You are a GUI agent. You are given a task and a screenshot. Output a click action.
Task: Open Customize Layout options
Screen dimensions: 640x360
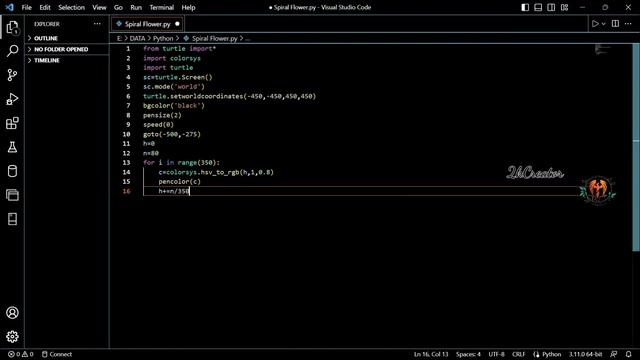coord(564,7)
